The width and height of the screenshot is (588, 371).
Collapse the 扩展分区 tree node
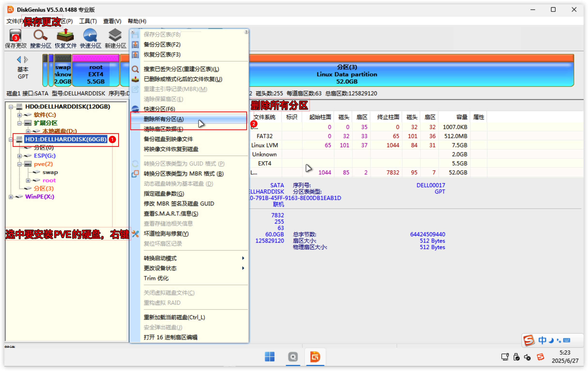point(19,123)
